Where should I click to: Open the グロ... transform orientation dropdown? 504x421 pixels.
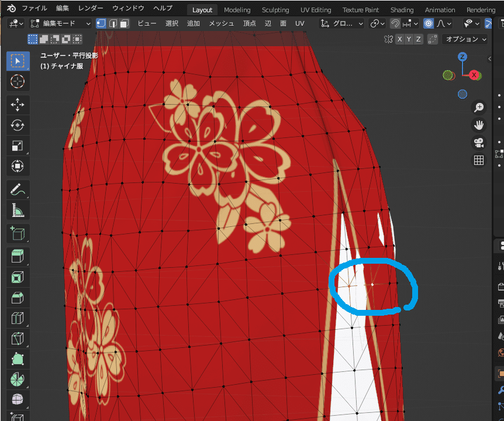pyautogui.click(x=342, y=23)
